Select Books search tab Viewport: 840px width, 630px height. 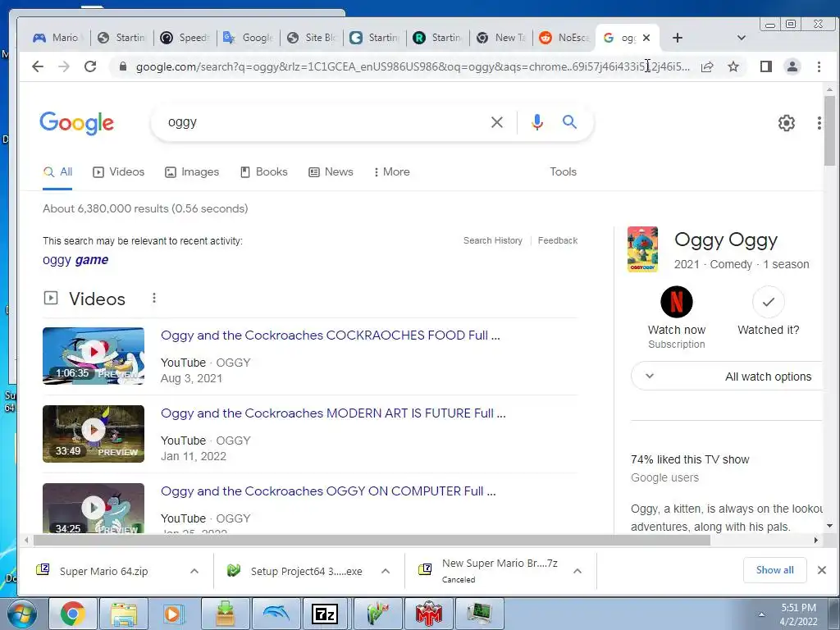[263, 172]
